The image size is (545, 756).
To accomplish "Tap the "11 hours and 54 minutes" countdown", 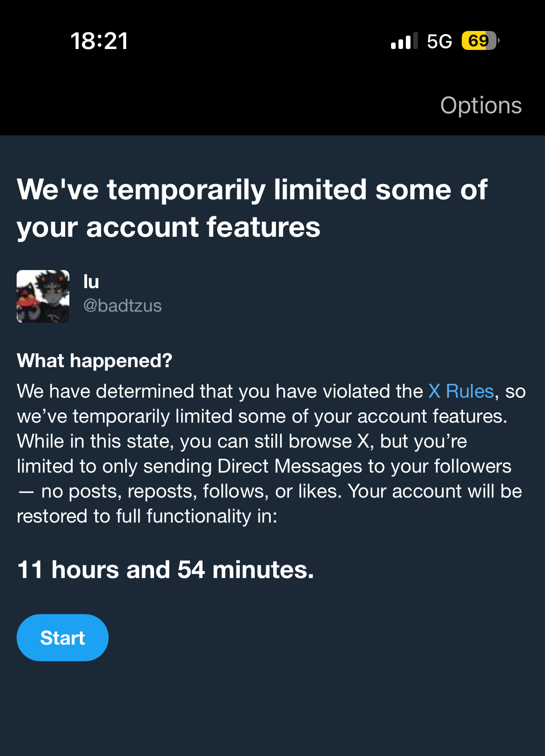I will (x=165, y=569).
